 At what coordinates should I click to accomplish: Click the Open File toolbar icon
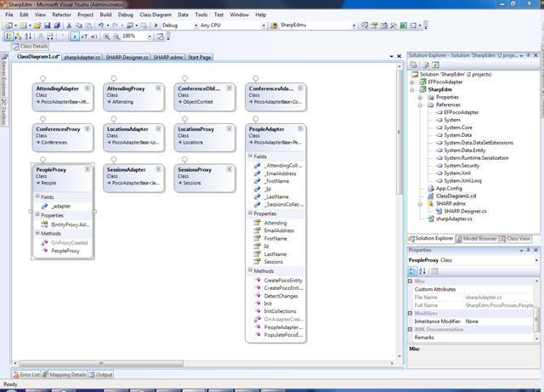click(37, 26)
